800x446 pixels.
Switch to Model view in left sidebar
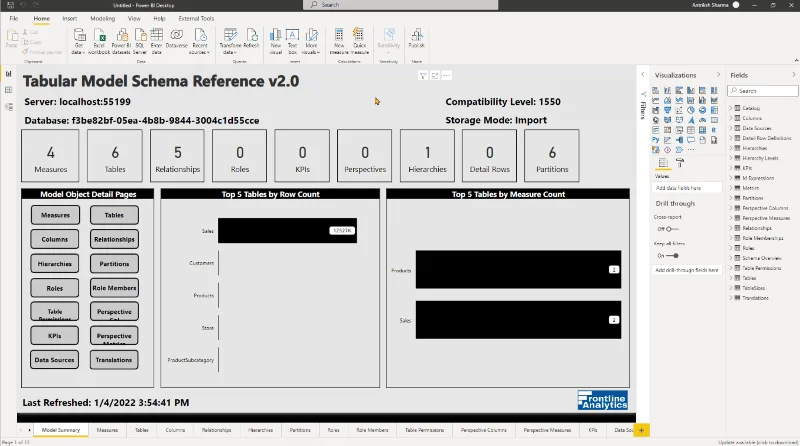(x=9, y=107)
